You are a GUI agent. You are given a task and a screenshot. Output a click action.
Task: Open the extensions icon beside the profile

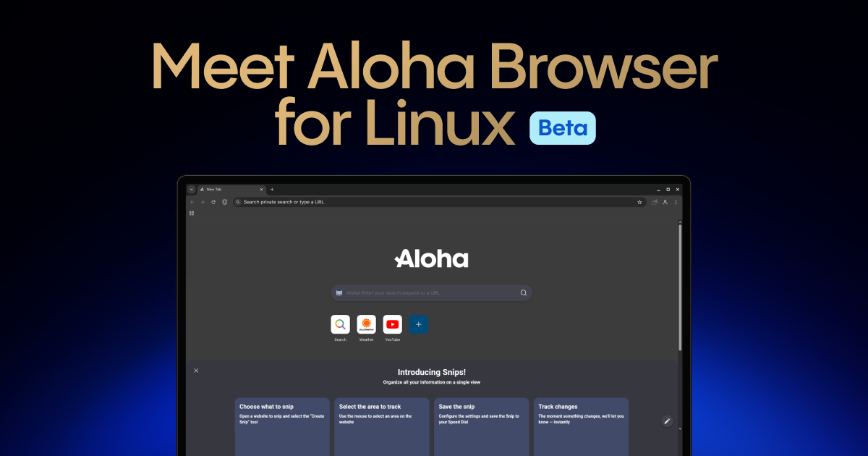[655, 202]
